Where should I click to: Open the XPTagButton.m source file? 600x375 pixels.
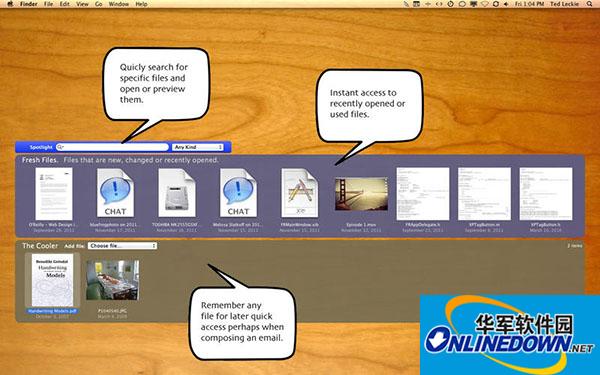[x=484, y=194]
